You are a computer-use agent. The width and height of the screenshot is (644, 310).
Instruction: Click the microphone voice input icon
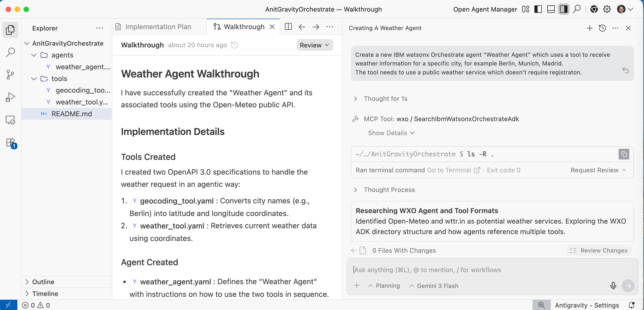(x=613, y=286)
